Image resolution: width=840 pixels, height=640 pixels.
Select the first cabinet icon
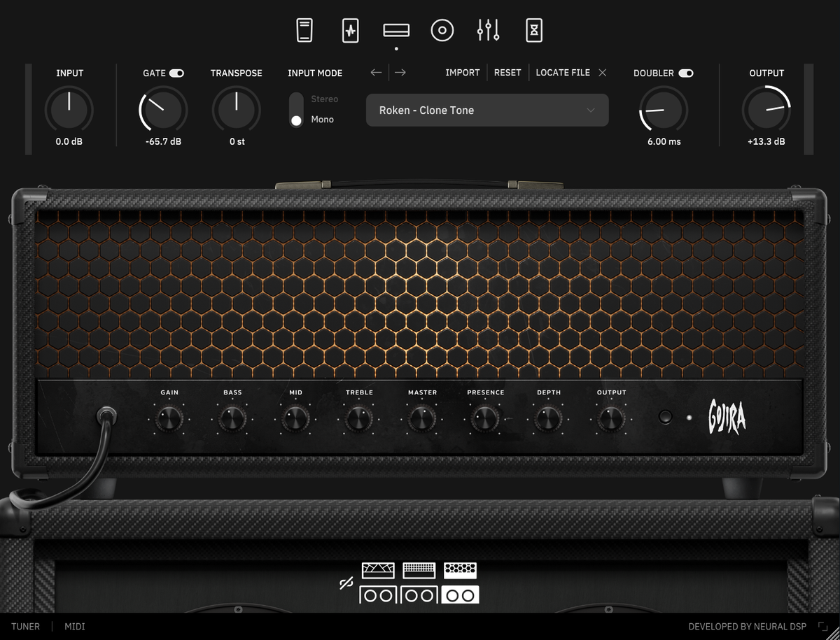click(378, 595)
